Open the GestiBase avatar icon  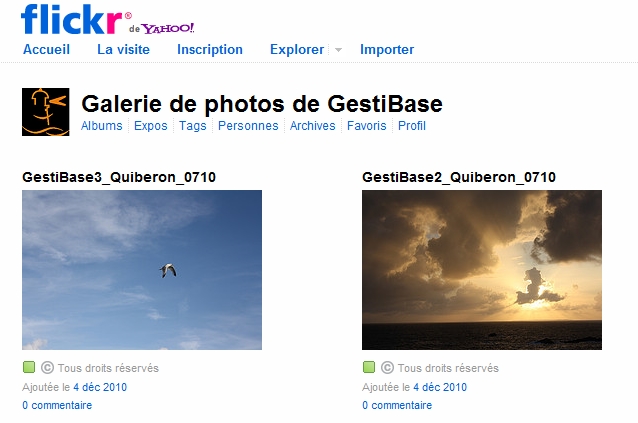[46, 112]
